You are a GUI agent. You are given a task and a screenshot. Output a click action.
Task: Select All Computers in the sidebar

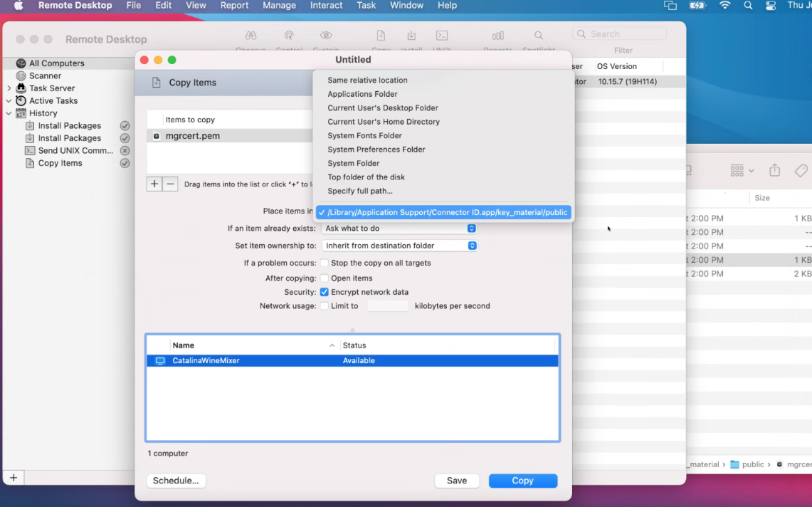click(x=56, y=63)
